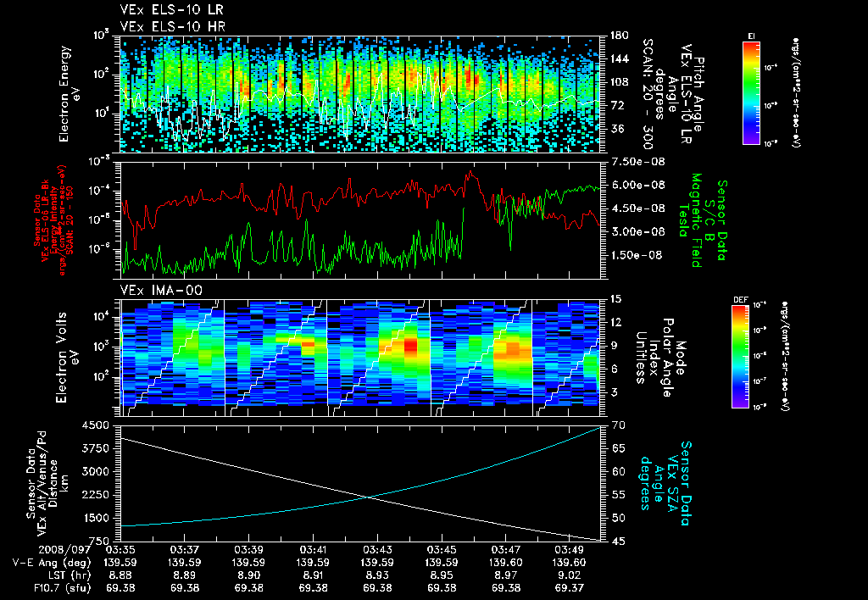868x600 pixels.
Task: Click the 'Electron Energy eV' axis label
Action: pyautogui.click(x=70, y=94)
